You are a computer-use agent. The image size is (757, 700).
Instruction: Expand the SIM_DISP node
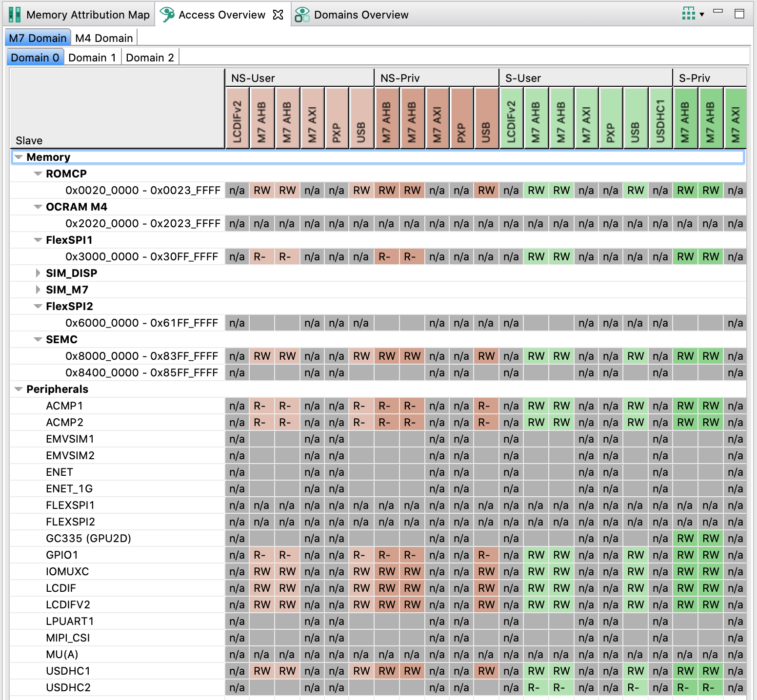(38, 273)
